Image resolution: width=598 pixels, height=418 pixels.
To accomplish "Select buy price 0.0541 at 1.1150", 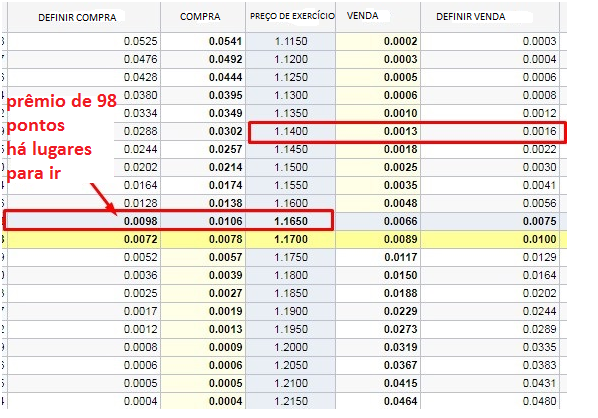I will pos(225,41).
